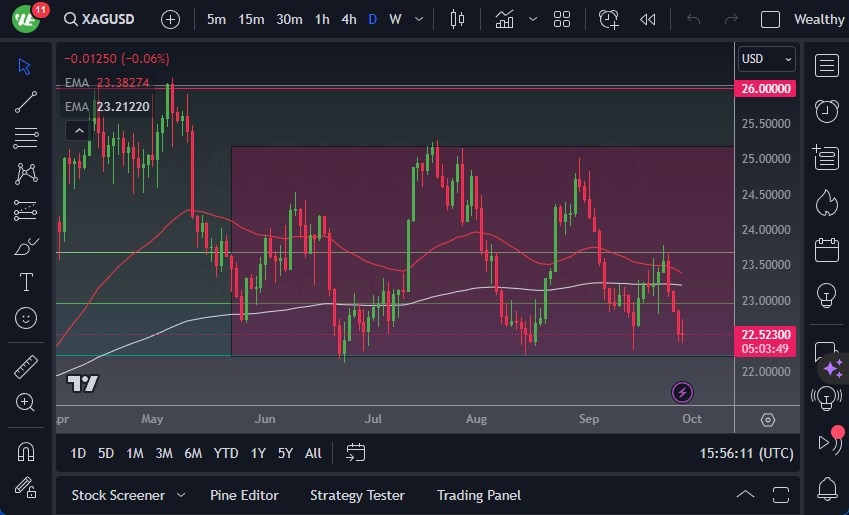Click the 26.00000 price level label
Viewport: 849px width, 515px height.
click(x=766, y=89)
